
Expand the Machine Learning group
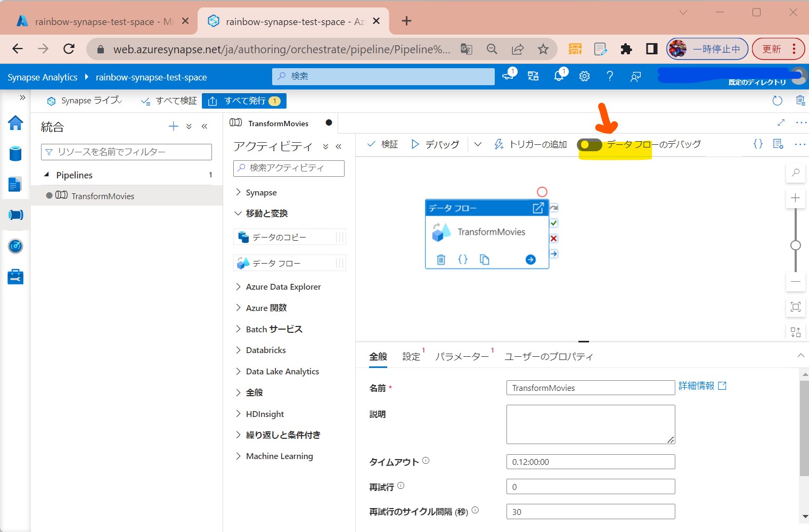[x=238, y=456]
